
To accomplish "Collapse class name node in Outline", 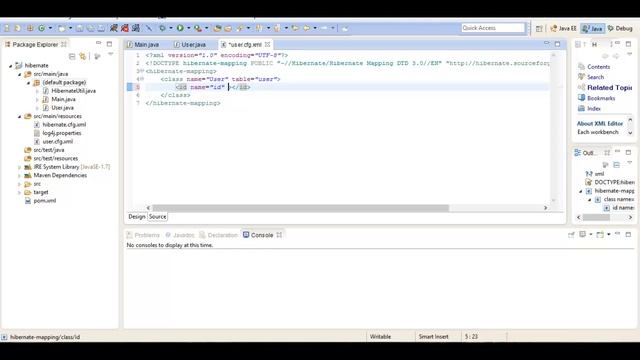I will coord(589,200).
